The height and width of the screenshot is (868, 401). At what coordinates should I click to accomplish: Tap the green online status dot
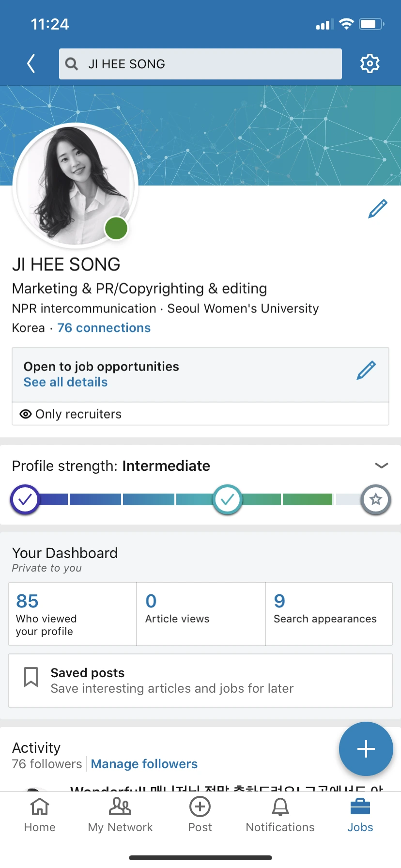point(116,229)
